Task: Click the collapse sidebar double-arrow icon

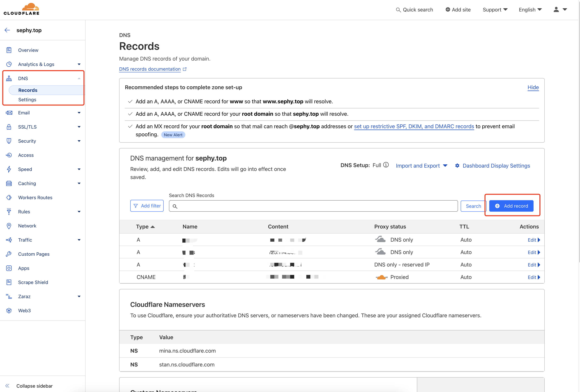Action: pyautogui.click(x=7, y=386)
